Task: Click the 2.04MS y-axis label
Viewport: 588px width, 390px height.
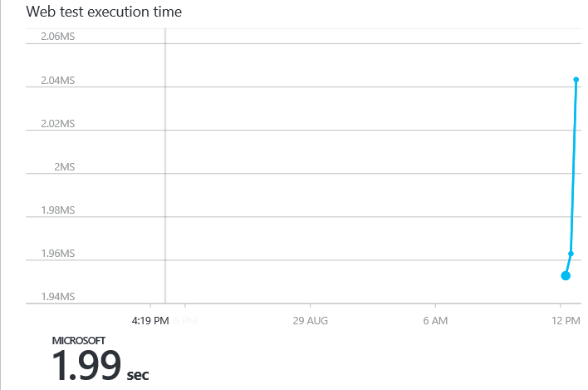Action: click(x=58, y=81)
